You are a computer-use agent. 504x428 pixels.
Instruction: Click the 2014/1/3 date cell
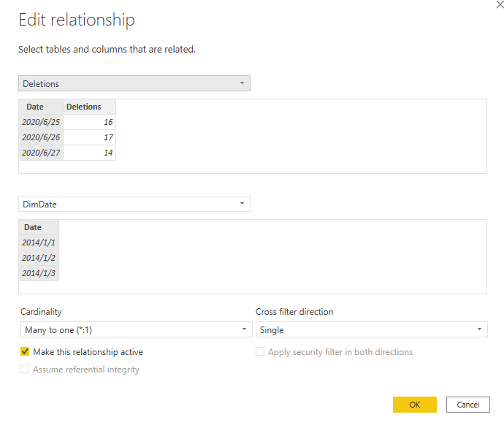coord(39,273)
